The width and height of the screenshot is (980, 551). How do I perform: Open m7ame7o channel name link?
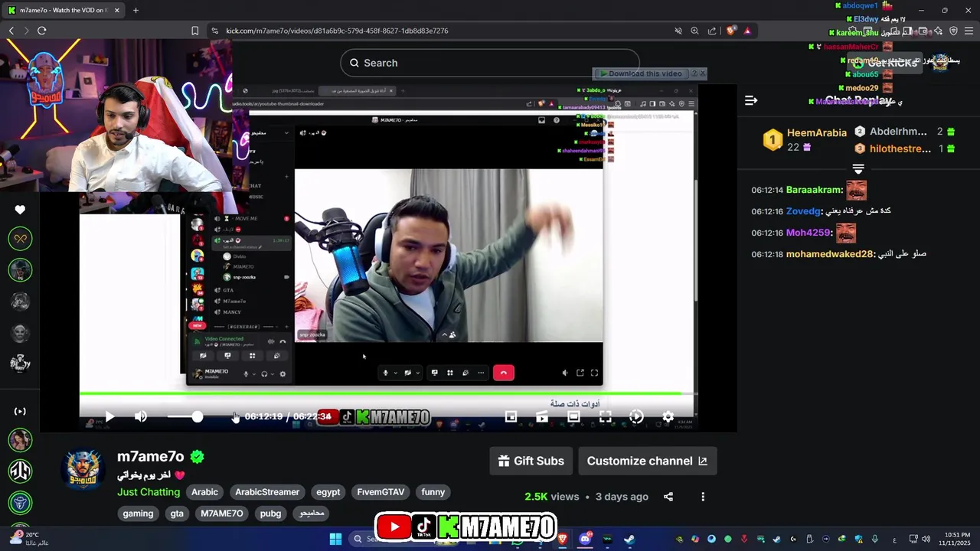pos(151,456)
